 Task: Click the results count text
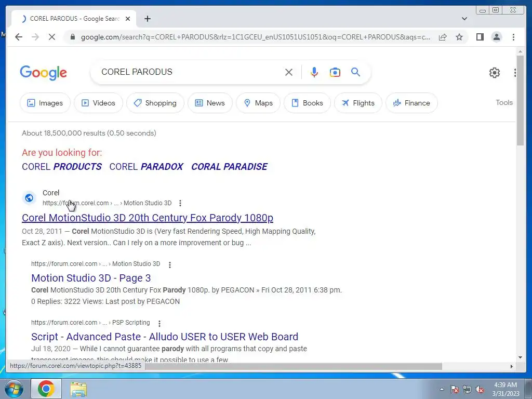(89, 133)
